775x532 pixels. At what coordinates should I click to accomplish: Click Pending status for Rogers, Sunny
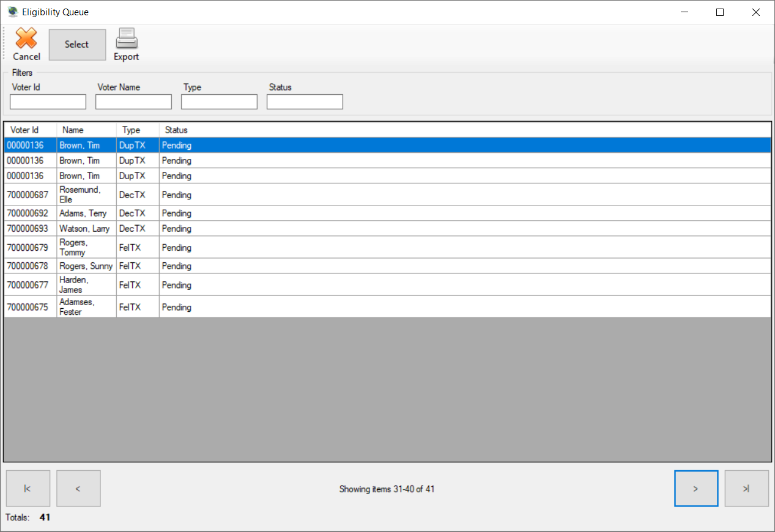[x=465, y=266]
